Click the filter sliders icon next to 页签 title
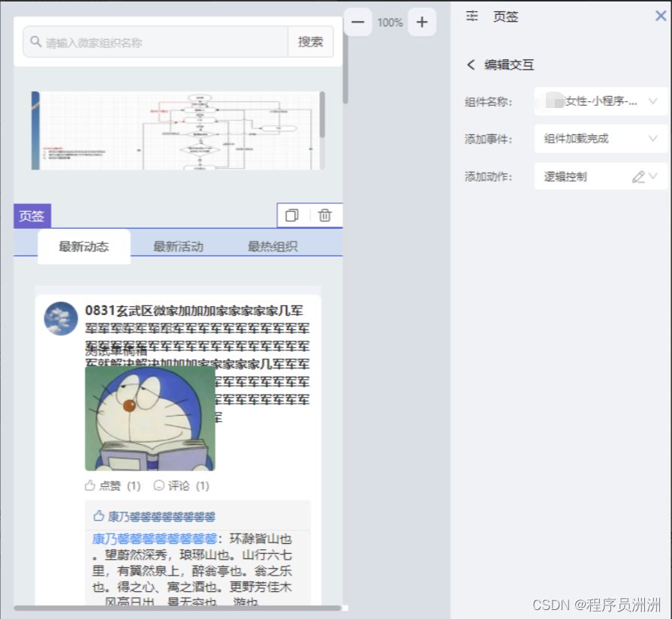This screenshot has height=619, width=672. (472, 17)
